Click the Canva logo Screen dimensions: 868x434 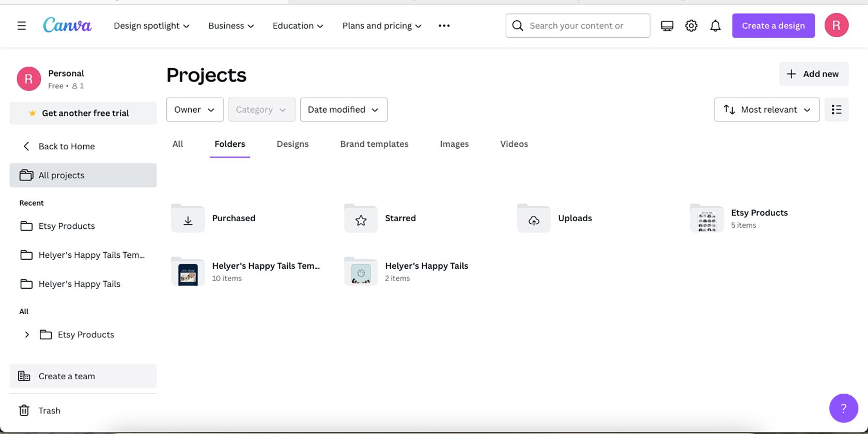(67, 25)
